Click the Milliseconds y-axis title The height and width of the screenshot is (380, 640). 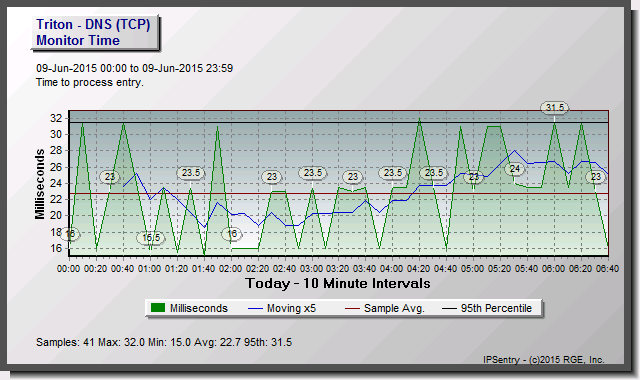[x=40, y=184]
